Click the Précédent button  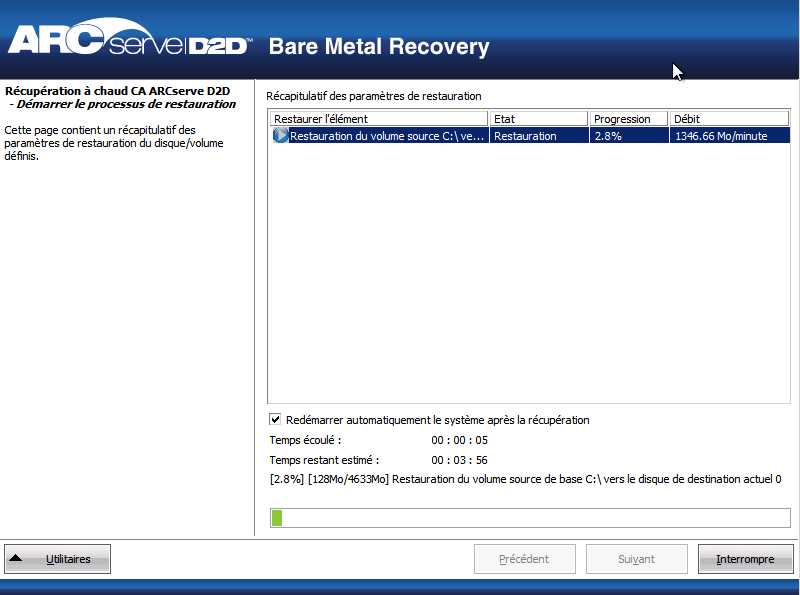point(524,559)
